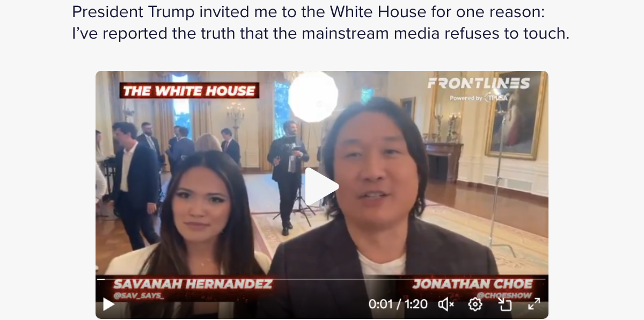Click the small play icon in the control bar
The width and height of the screenshot is (644, 320).
coord(108,304)
